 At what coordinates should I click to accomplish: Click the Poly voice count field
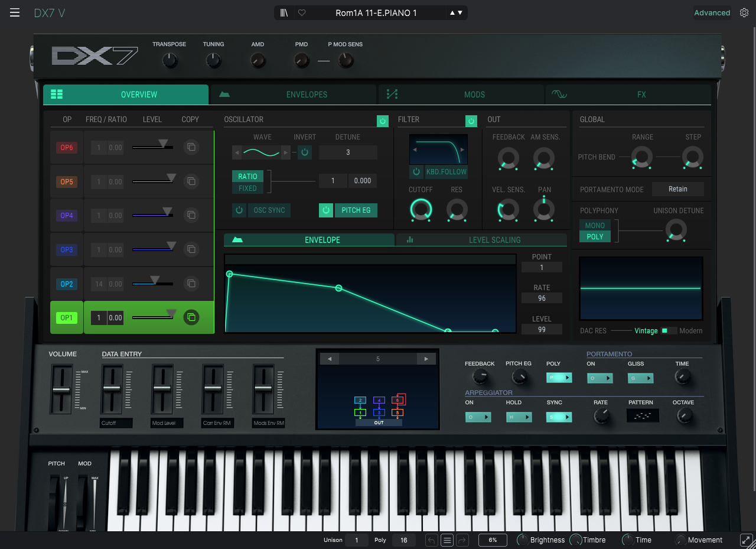pos(403,540)
